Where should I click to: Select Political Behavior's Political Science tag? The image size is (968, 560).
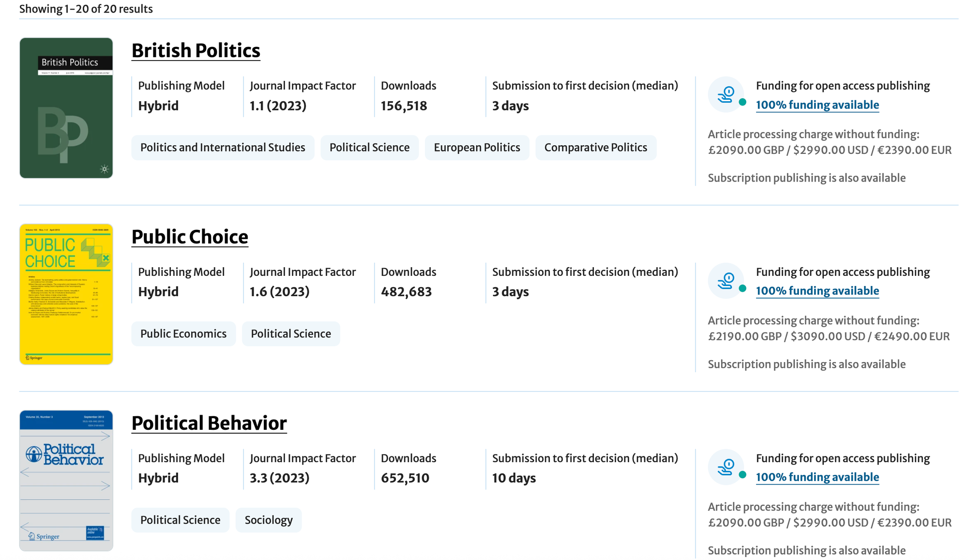tap(180, 520)
